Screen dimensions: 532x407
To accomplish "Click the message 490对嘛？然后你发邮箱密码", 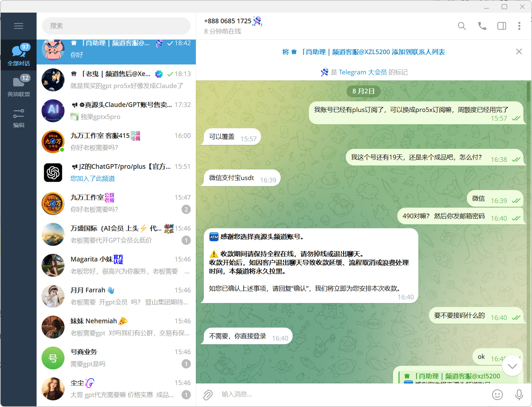I will (461, 216).
